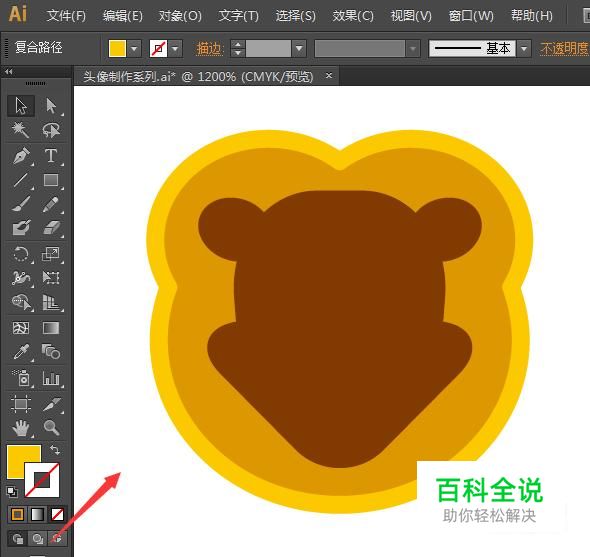Select the Paintbrush tool
590x557 pixels.
(x=21, y=204)
